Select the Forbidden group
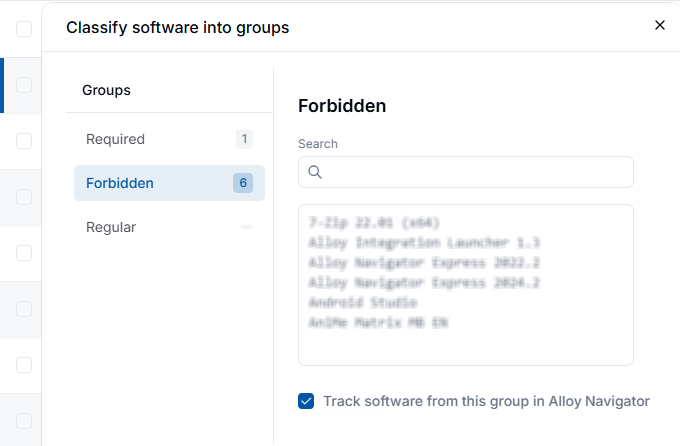Viewport: 680px width, 446px height. (x=169, y=183)
